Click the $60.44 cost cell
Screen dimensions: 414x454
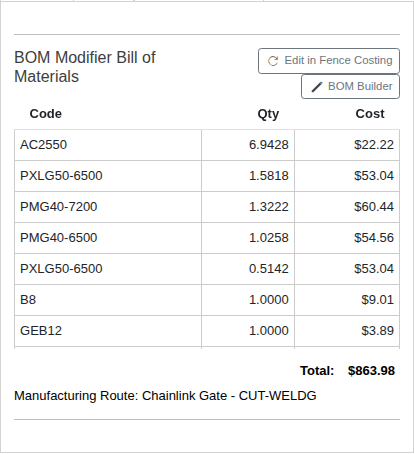tap(347, 207)
